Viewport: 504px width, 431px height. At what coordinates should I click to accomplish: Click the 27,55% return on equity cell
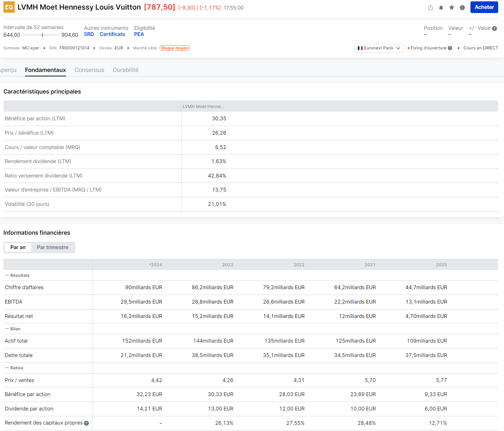pyautogui.click(x=295, y=423)
